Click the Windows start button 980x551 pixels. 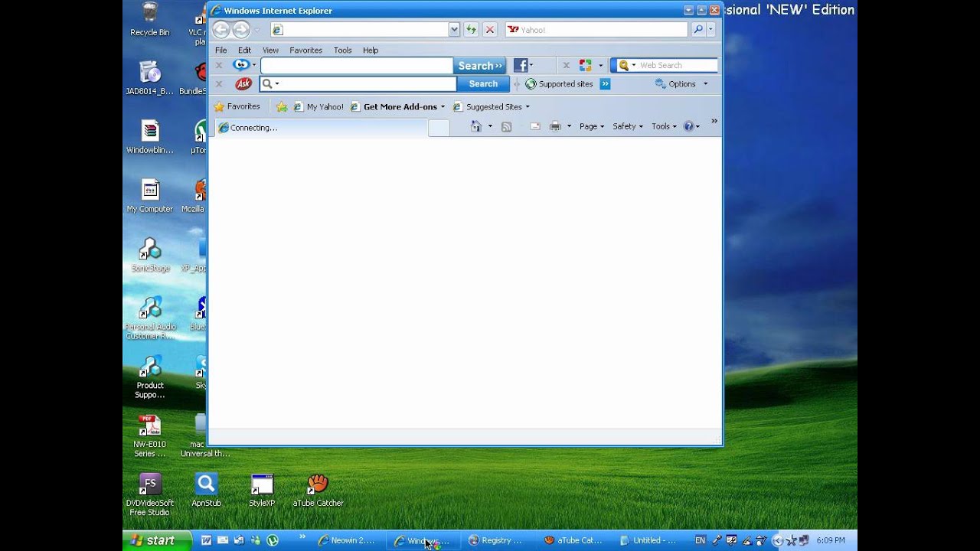click(x=157, y=540)
